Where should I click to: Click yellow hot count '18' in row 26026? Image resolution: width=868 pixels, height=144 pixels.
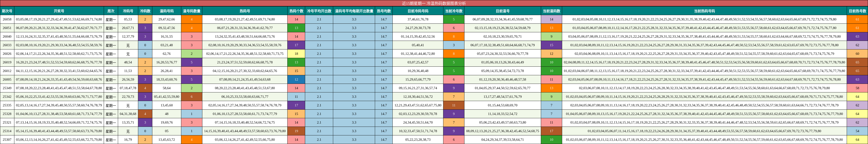(x=296, y=54)
